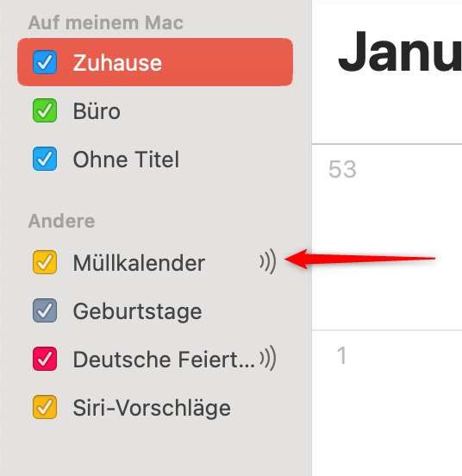The image size is (462, 476).
Task: Click week number 53 in the calendar grid
Action: (342, 169)
